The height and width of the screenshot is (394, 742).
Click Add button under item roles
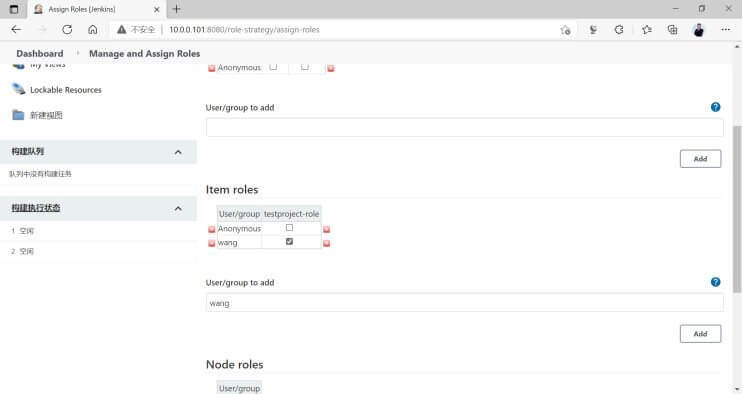(700, 334)
